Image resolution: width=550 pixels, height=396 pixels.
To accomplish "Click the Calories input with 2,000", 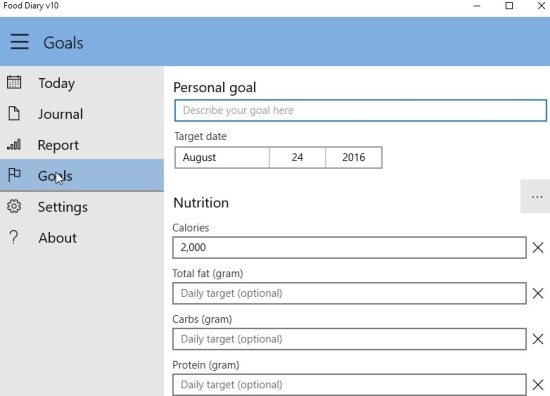I will coord(349,248).
